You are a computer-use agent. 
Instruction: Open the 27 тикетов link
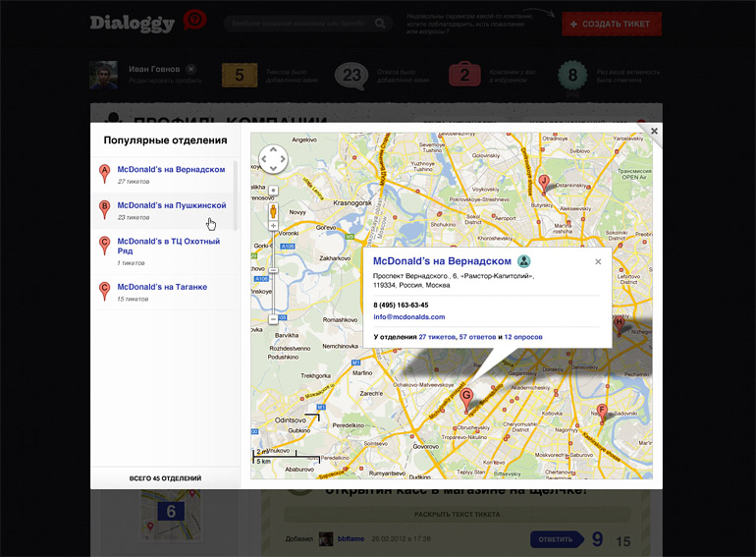(x=437, y=337)
